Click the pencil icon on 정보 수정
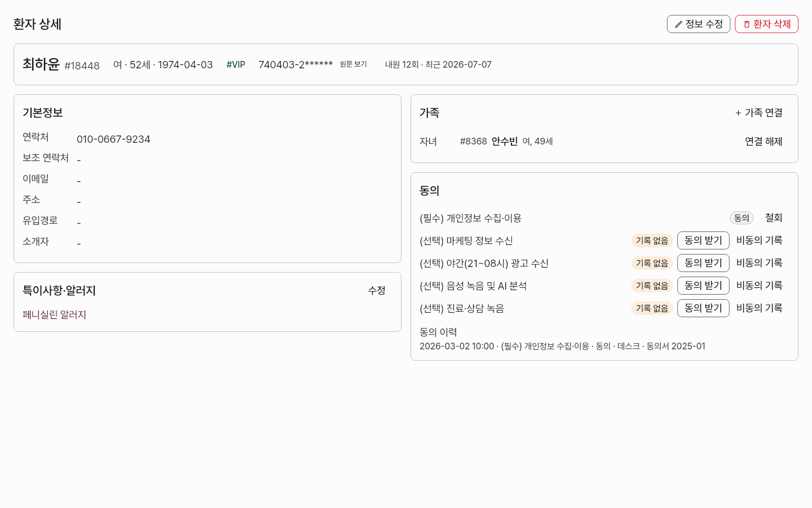This screenshot has width=812, height=508. (x=678, y=24)
